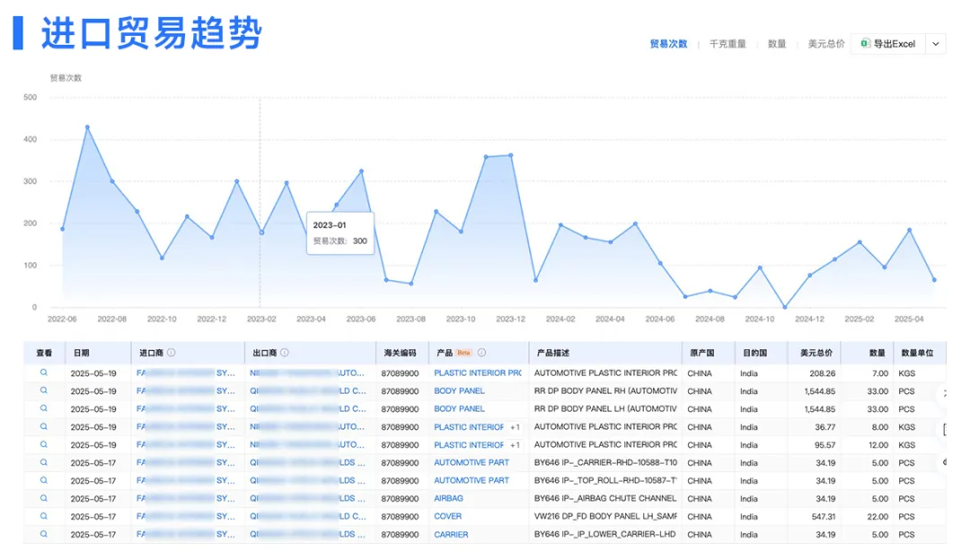Select the chart peak point above 400
The width and height of the screenshot is (970, 560).
pos(87,127)
